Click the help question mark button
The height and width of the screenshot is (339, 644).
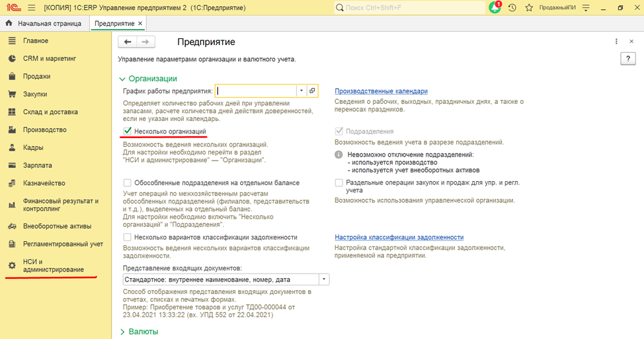point(628,59)
